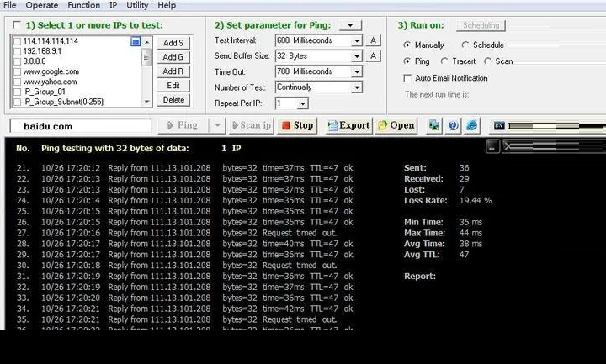
Task: Click the Export results button
Action: tap(348, 125)
